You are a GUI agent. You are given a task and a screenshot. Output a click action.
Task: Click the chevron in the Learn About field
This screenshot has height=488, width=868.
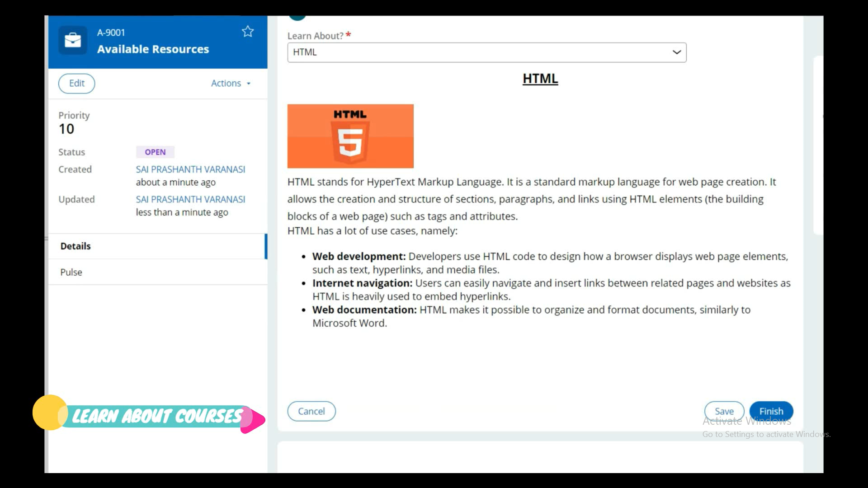pyautogui.click(x=676, y=52)
